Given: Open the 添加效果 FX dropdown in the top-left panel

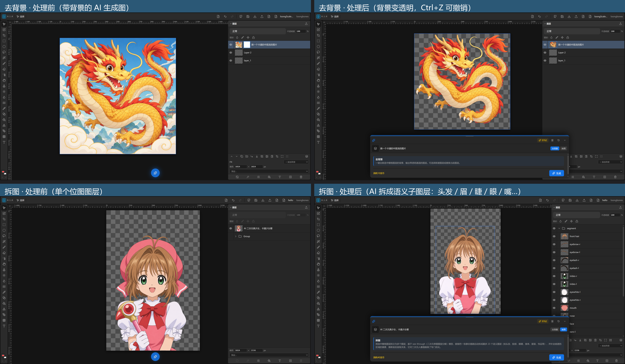Looking at the screenshot, I should (x=296, y=162).
